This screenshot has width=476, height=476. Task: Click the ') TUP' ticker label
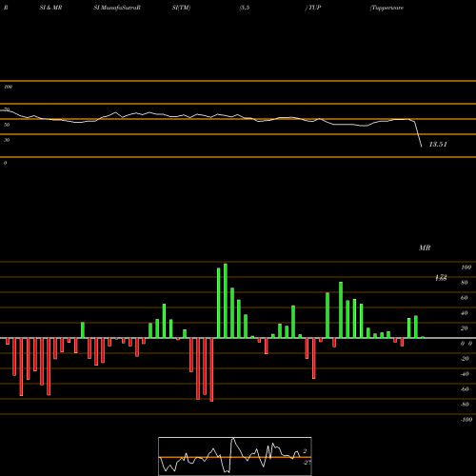point(313,8)
